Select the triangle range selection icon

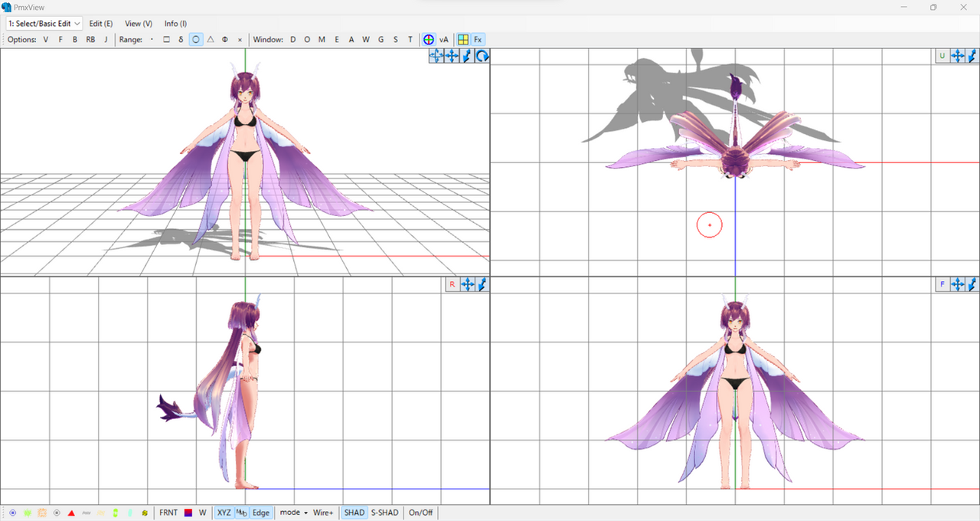pos(211,40)
